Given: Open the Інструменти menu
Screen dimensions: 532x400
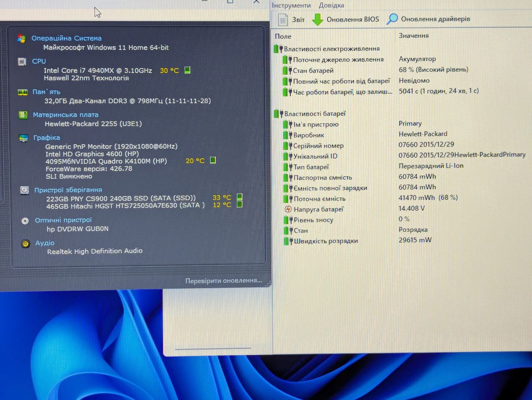Looking at the screenshot, I should [x=291, y=5].
